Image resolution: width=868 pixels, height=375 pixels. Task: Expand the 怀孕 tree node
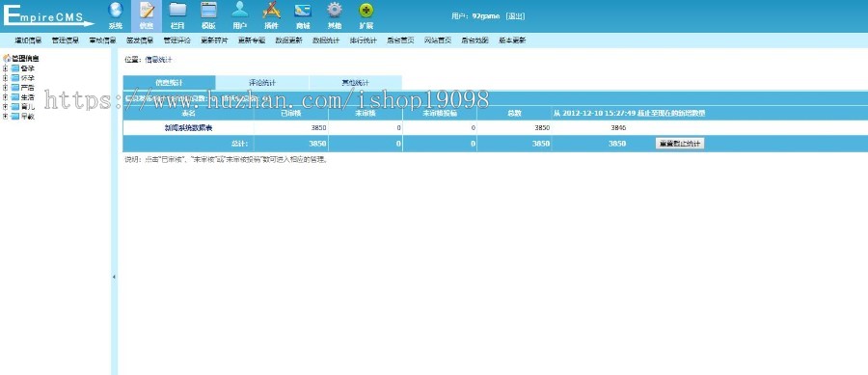click(x=6, y=78)
